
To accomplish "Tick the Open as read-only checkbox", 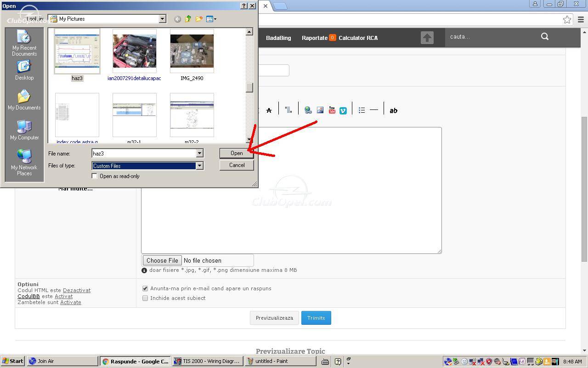I will (95, 176).
